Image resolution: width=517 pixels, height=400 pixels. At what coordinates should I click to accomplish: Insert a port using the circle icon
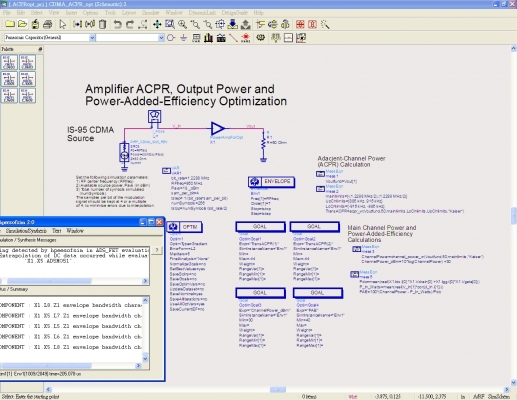point(171,38)
